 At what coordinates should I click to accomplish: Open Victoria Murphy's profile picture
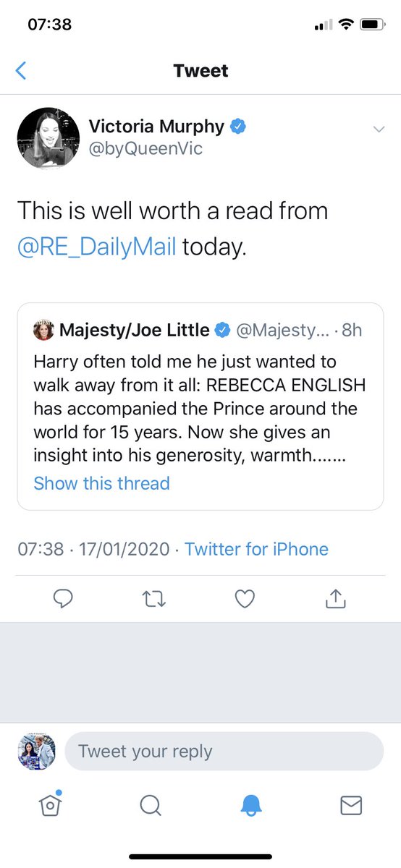click(48, 138)
